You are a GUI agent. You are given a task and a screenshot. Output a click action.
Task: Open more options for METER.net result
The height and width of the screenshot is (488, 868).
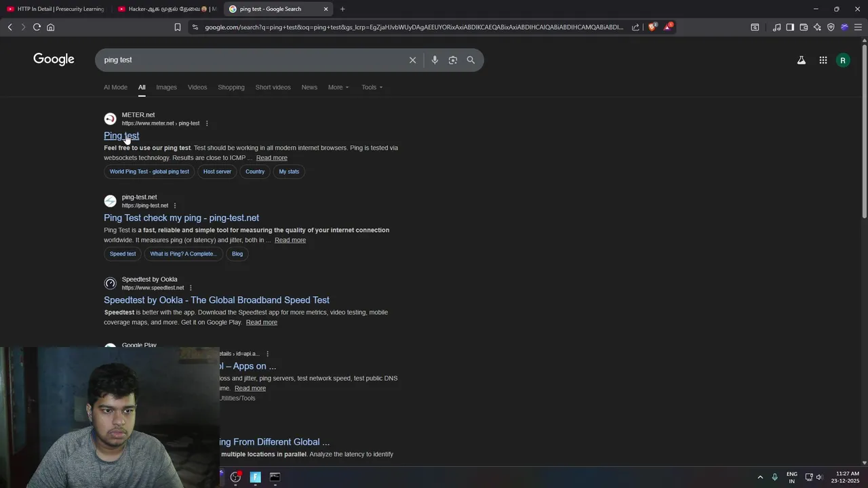pyautogui.click(x=207, y=123)
